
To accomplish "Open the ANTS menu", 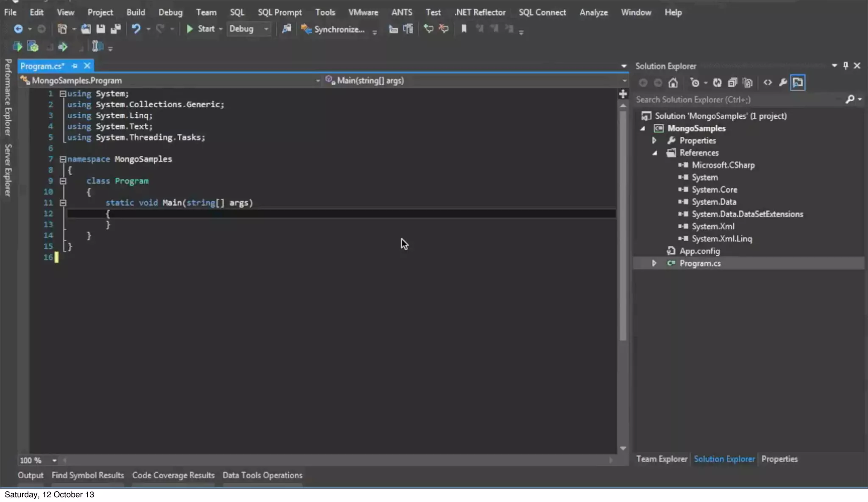I will point(401,12).
